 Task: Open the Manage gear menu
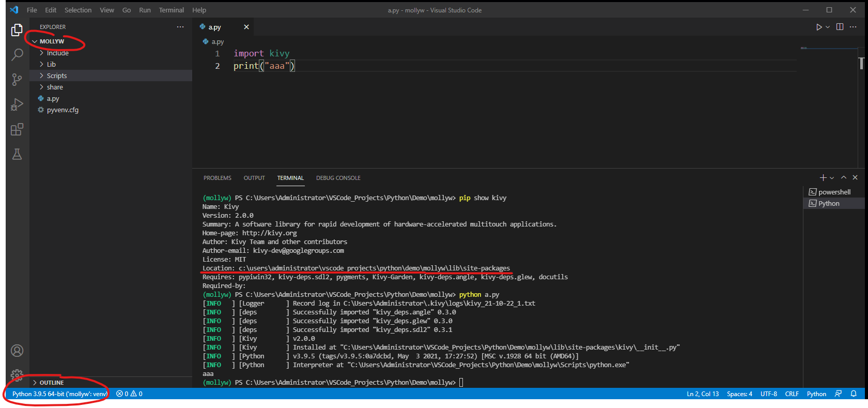pos(17,375)
